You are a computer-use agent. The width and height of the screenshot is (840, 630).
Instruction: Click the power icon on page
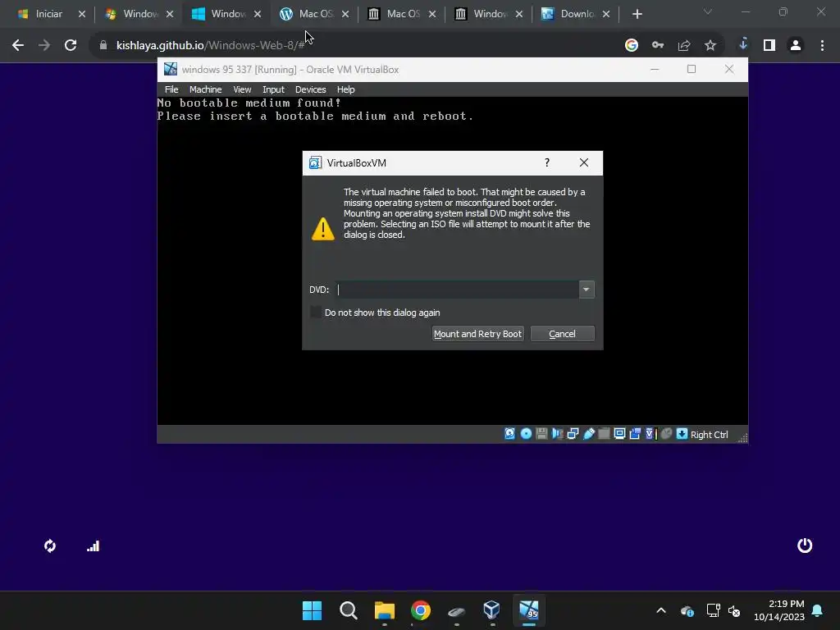click(805, 546)
